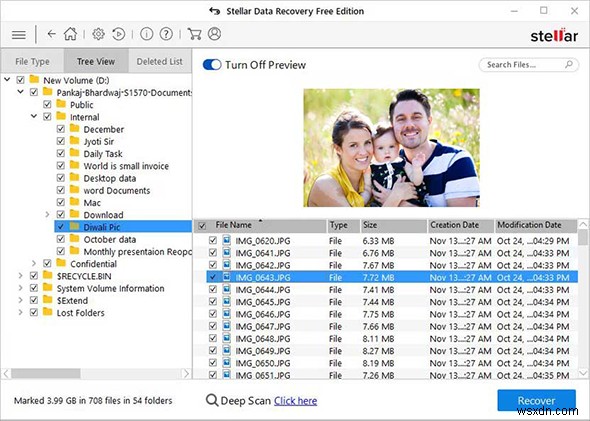Select the Diwali Pic folder
Viewport: 590px width, 421px height.
[123, 226]
